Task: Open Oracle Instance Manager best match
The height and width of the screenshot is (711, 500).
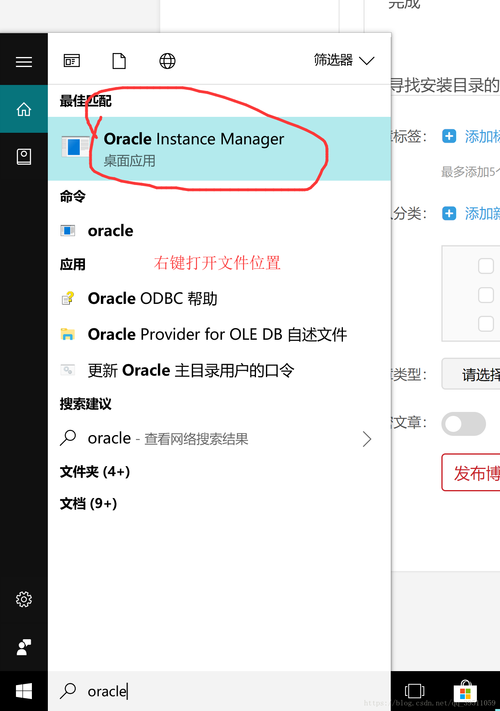Action: pyautogui.click(x=219, y=149)
